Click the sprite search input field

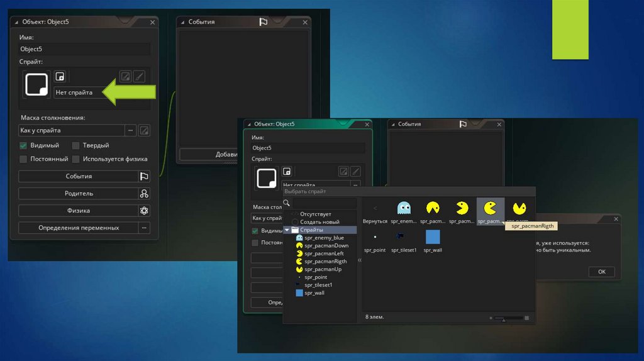coord(324,203)
